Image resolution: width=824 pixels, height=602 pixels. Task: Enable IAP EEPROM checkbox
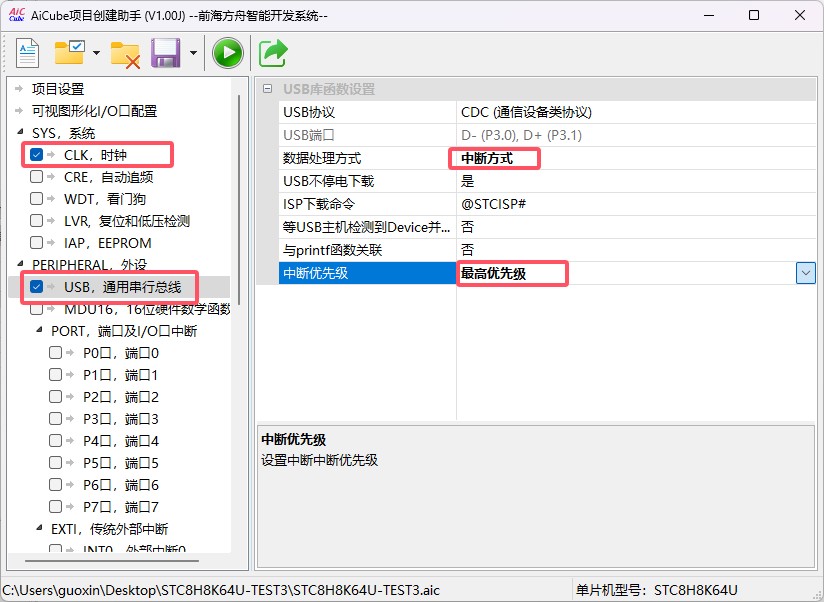[x=36, y=243]
